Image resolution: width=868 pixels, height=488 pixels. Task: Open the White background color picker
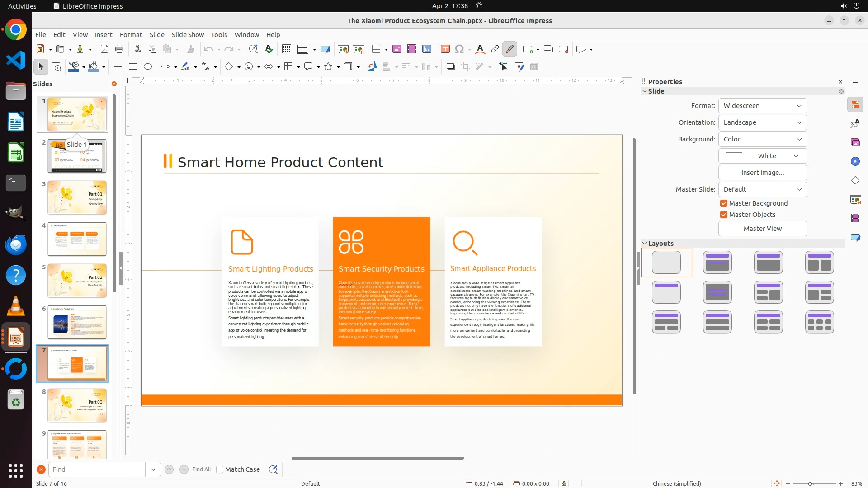point(762,156)
